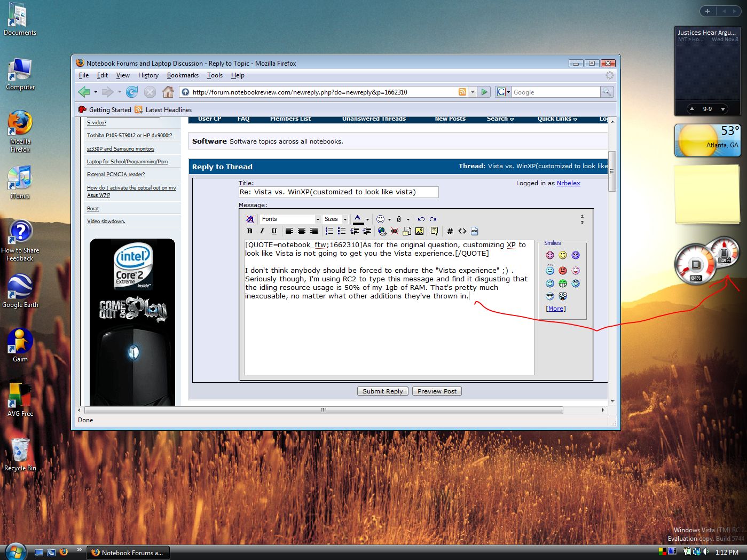Screen dimensions: 747x560
Task: Undo the last edit in editor
Action: pyautogui.click(x=421, y=219)
